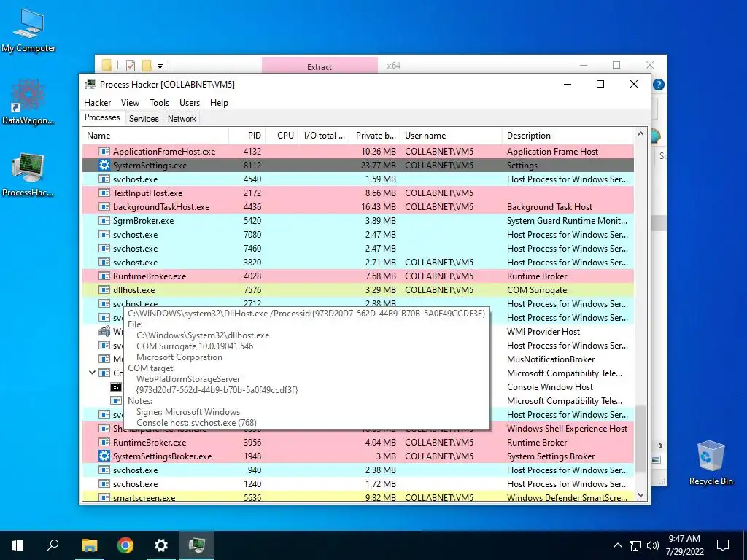The image size is (747, 560).
Task: Open help icon in the Explorer window
Action: [x=659, y=85]
